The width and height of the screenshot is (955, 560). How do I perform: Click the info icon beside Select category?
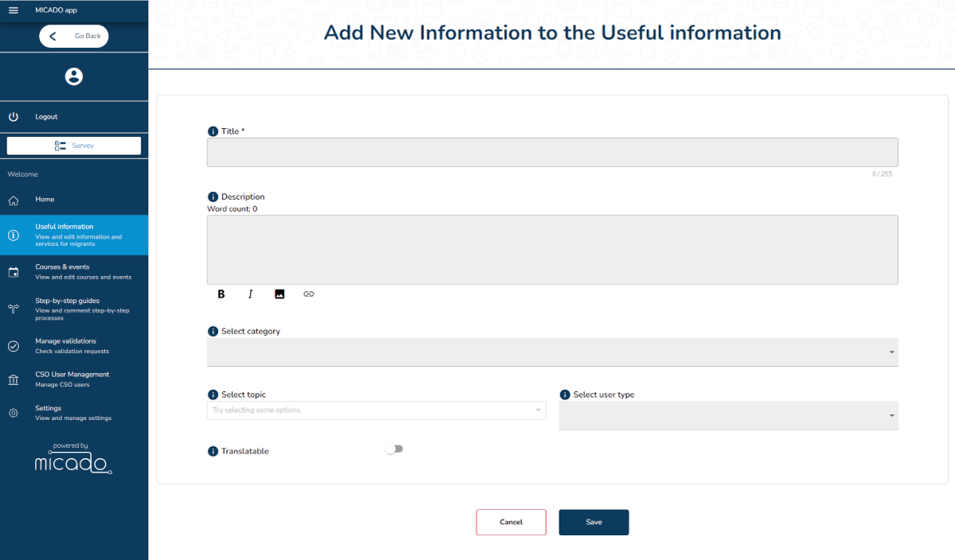pos(212,331)
